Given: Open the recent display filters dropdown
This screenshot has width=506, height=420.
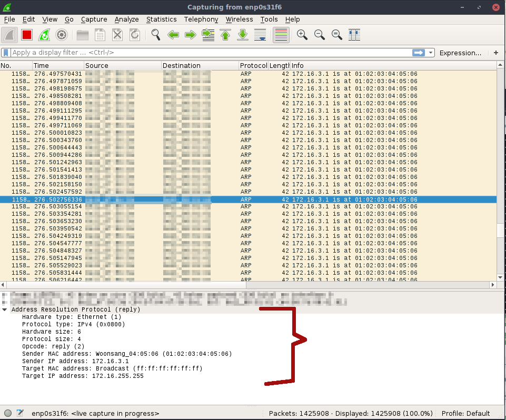Looking at the screenshot, I should pyautogui.click(x=431, y=53).
